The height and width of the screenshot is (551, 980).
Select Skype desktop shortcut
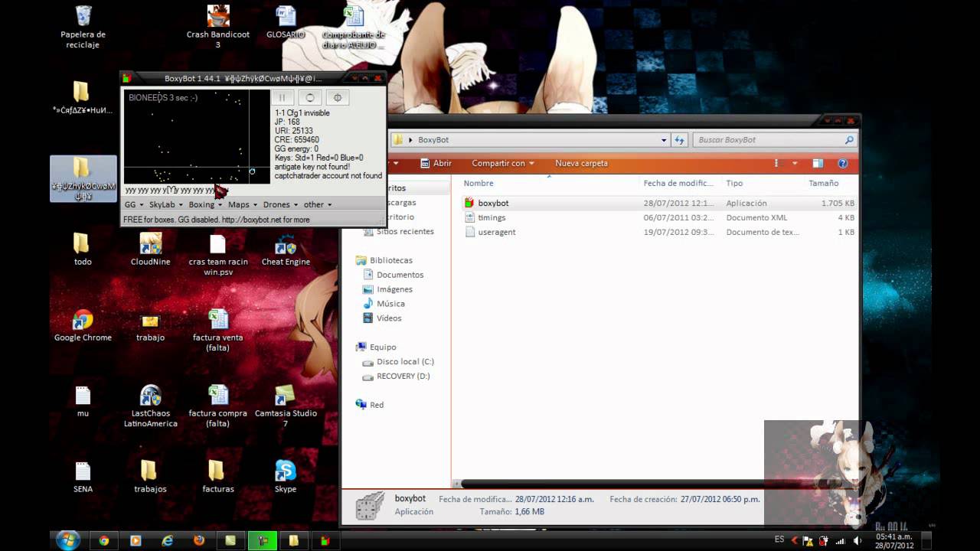[x=286, y=476]
